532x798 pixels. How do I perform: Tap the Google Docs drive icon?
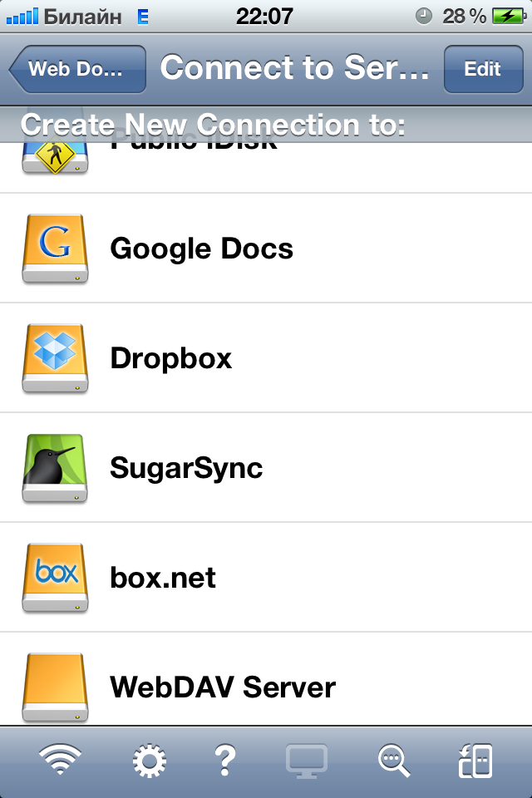click(x=55, y=249)
